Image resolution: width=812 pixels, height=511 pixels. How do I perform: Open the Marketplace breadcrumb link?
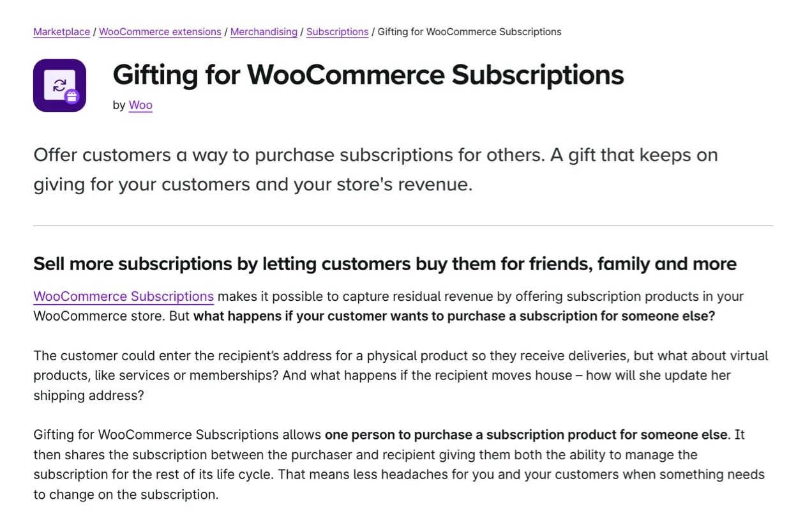pyautogui.click(x=61, y=31)
